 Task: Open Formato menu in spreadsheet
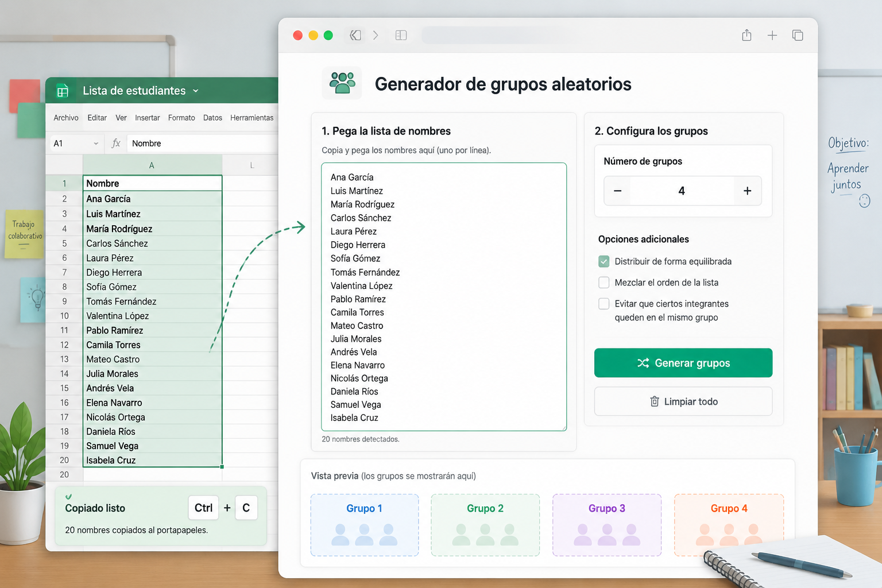[181, 118]
